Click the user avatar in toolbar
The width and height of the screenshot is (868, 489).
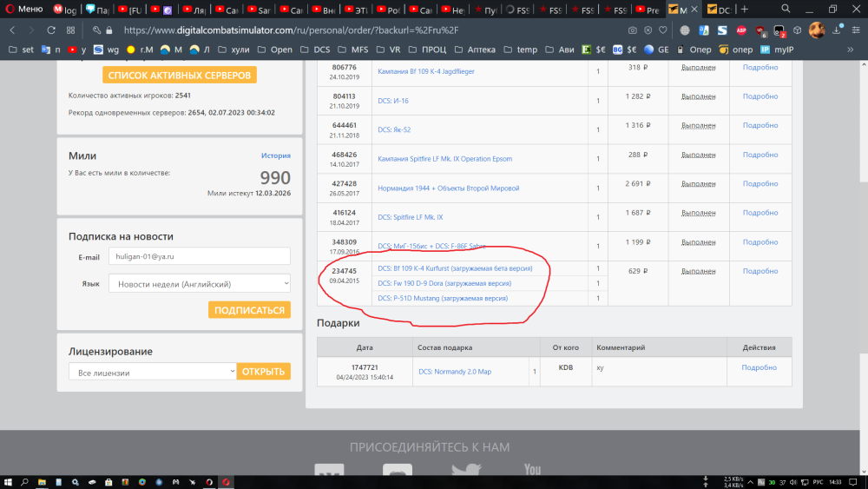pos(817,30)
